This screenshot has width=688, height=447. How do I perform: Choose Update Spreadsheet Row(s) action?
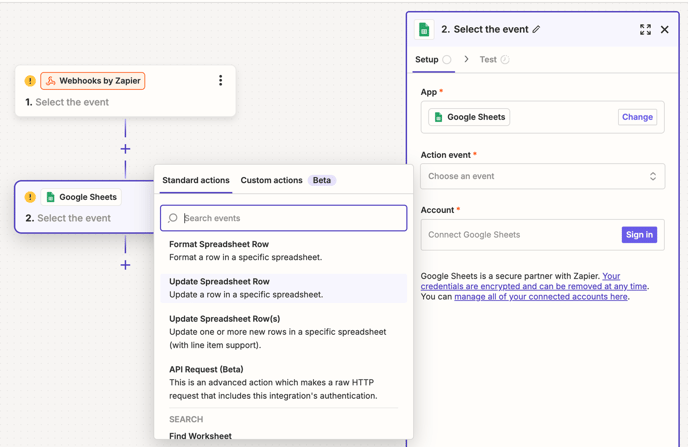point(283,332)
